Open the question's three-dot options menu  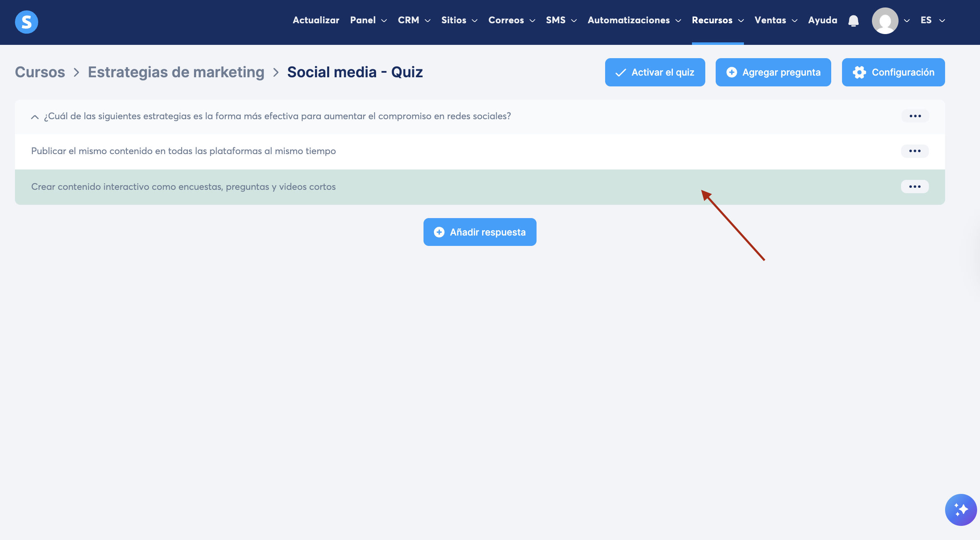point(915,116)
